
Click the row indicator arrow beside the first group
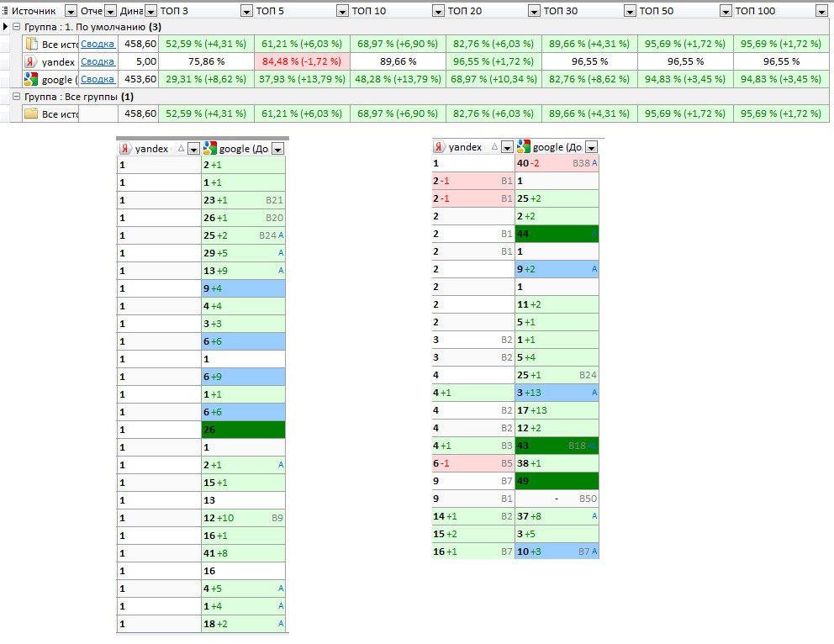coord(5,27)
